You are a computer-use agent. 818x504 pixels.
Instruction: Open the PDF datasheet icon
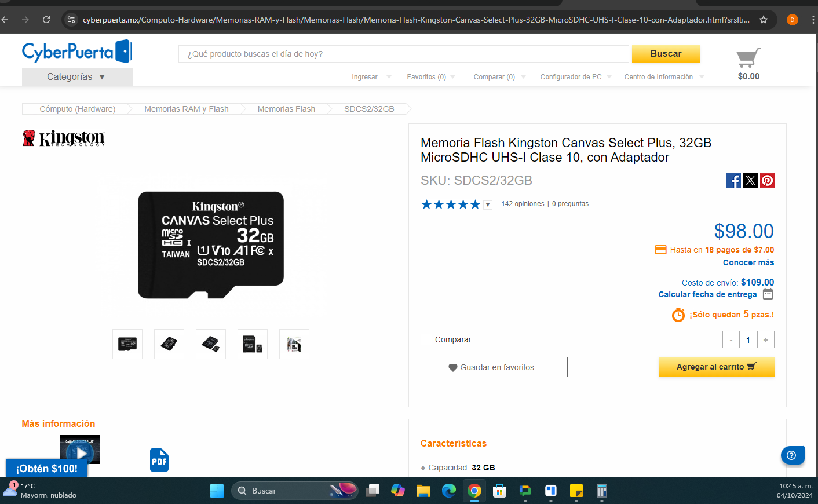pos(159,460)
